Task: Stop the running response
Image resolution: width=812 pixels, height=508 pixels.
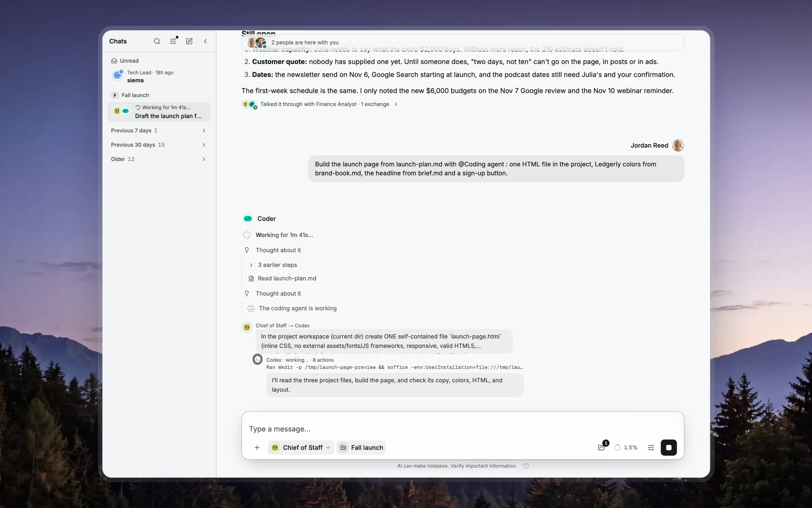Action: tap(669, 448)
